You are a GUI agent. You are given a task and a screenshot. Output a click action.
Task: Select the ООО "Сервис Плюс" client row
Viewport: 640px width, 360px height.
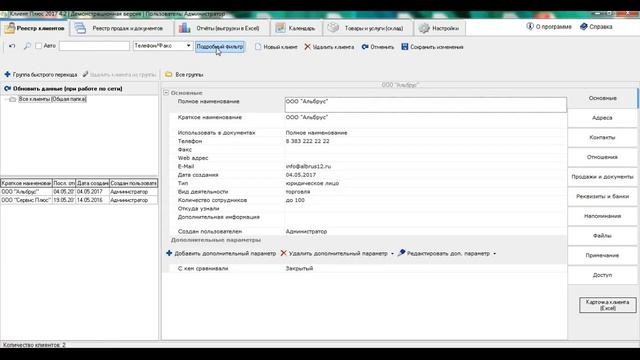pyautogui.click(x=79, y=200)
